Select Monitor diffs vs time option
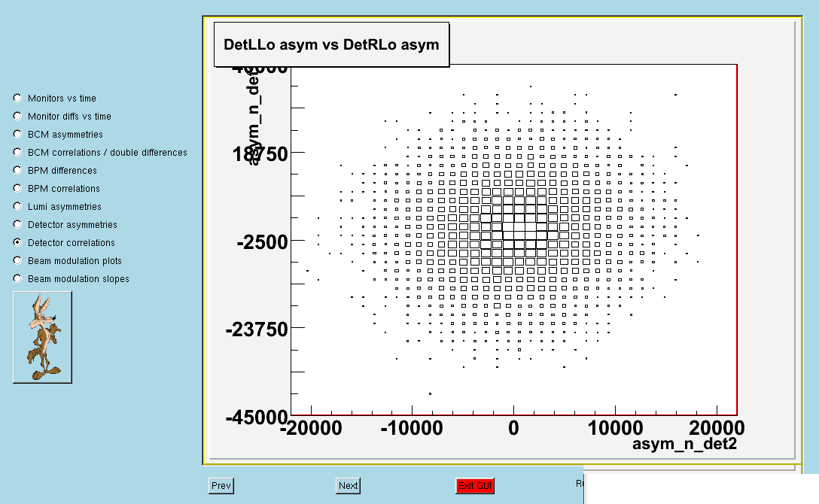This screenshot has height=504, width=819. point(18,116)
